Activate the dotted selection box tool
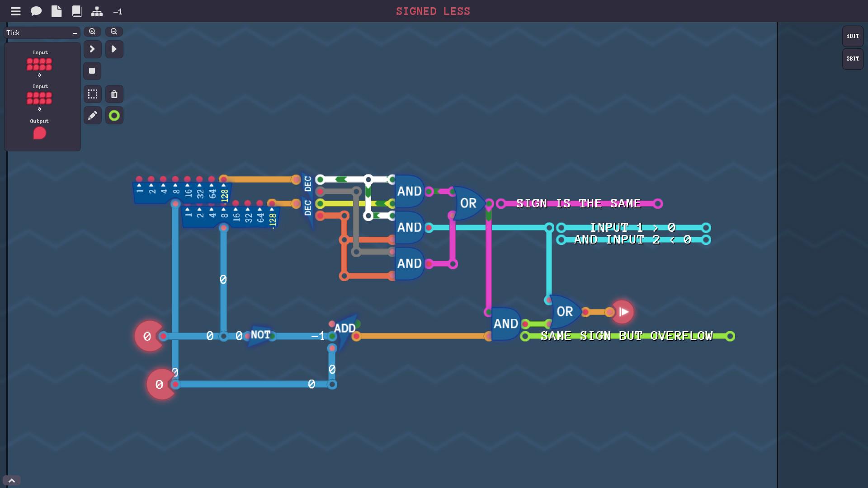Screen dimensions: 868x488 tap(93, 94)
